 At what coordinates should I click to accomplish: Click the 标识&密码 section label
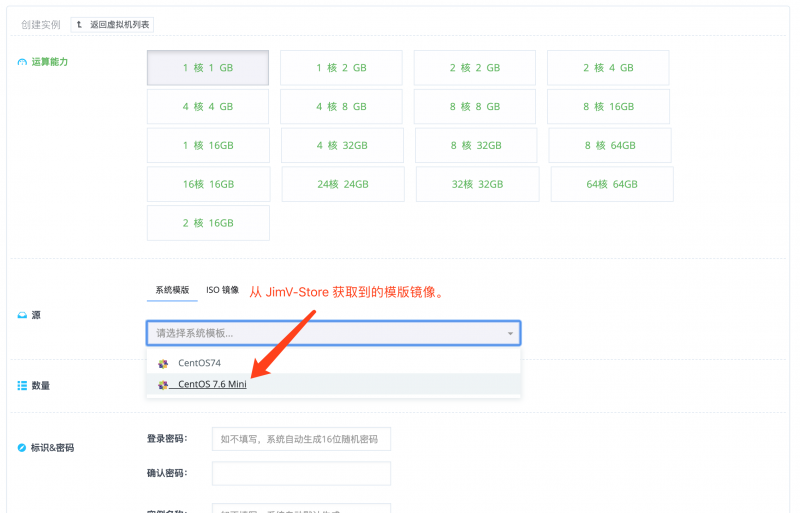(53, 448)
